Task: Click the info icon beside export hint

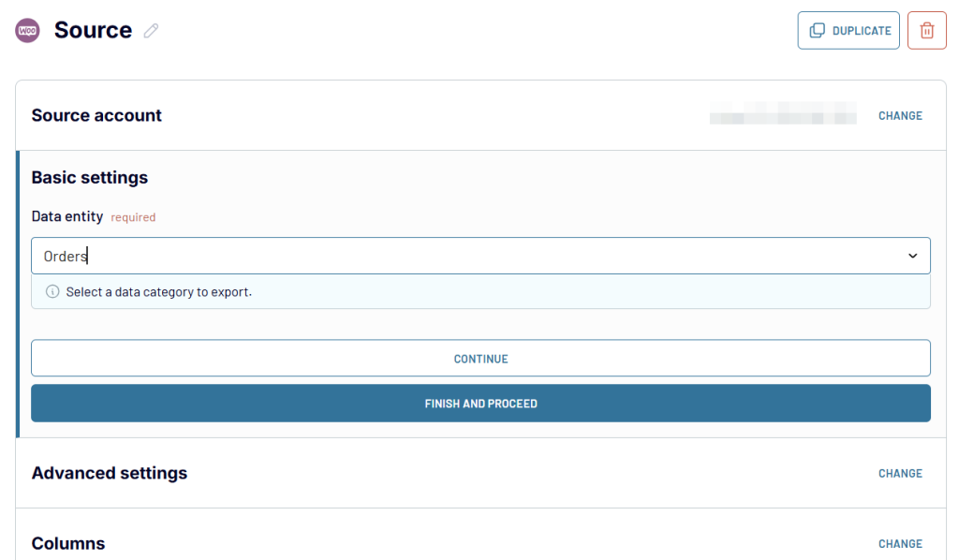Action: click(x=52, y=291)
